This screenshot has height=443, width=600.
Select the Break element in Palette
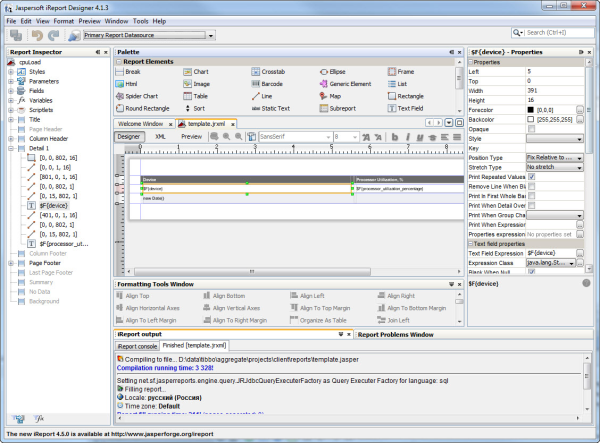coord(128,72)
